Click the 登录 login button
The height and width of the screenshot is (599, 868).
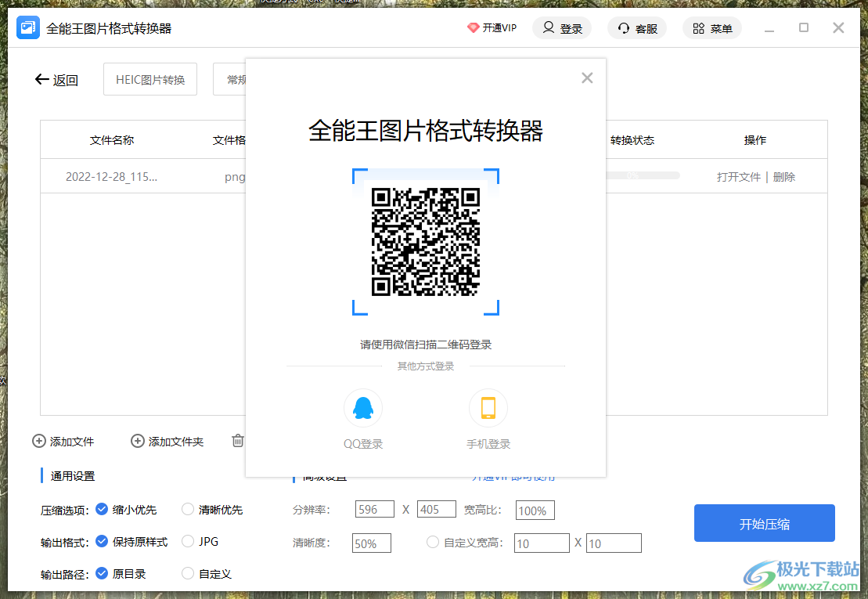[x=562, y=27]
